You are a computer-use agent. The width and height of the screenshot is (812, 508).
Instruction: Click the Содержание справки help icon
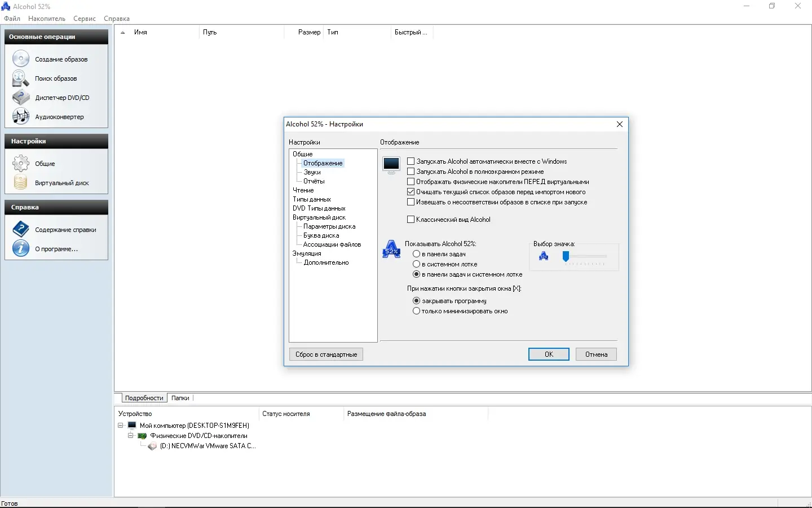[21, 230]
